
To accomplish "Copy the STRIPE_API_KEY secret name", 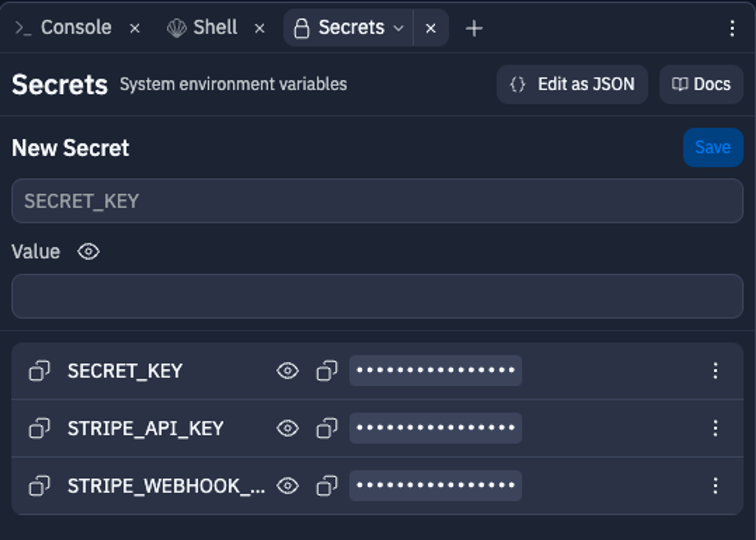I will (39, 428).
